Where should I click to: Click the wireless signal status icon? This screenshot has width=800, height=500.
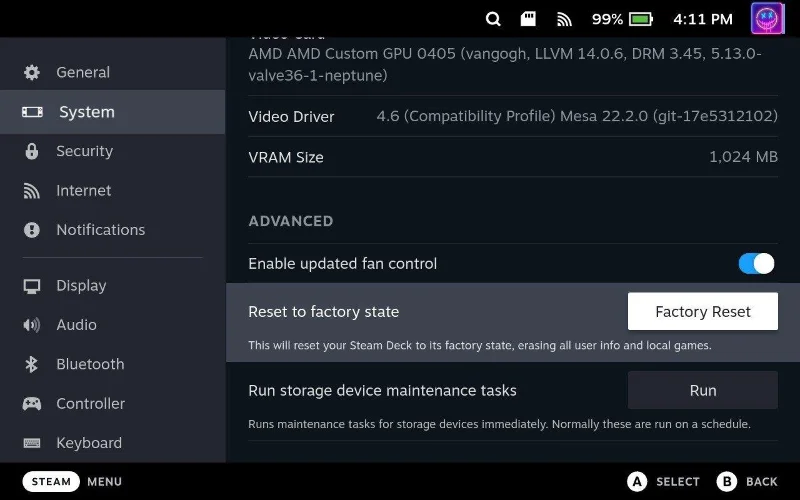pos(565,19)
